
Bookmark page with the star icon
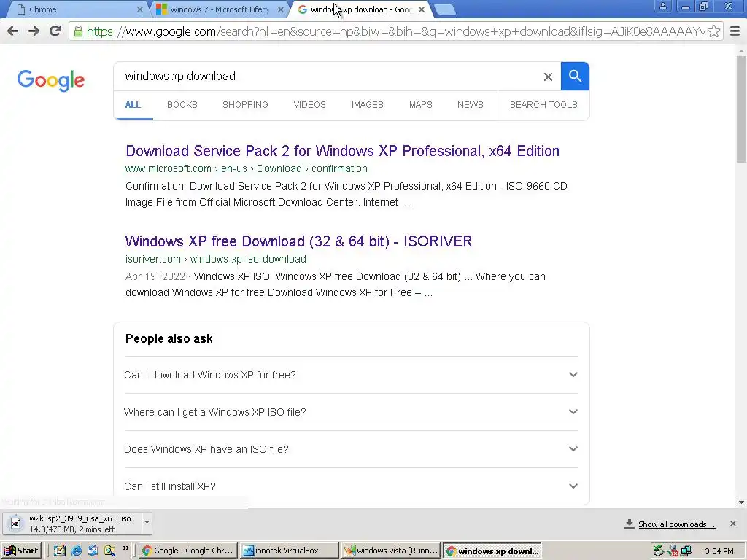pos(713,31)
